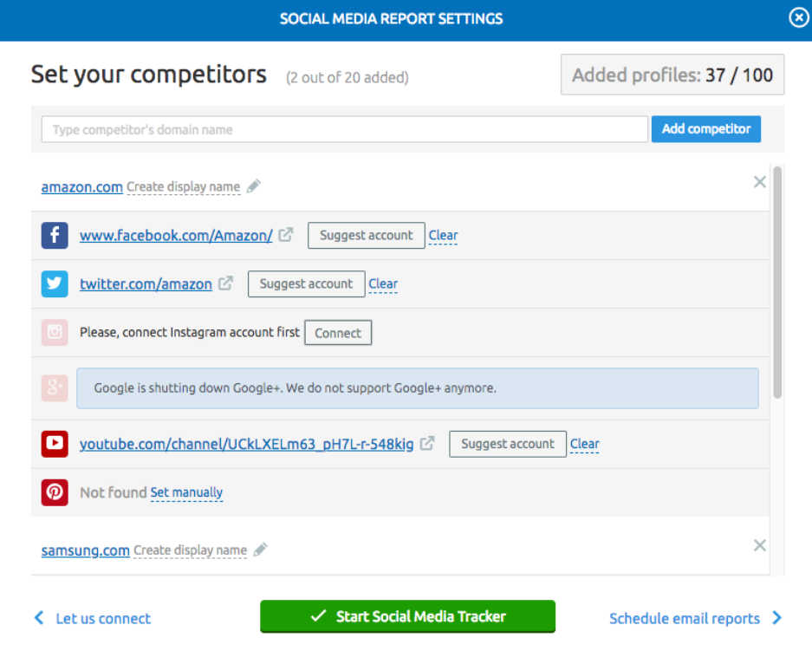The image size is (812, 651).
Task: Type in competitor's domain name field
Action: 344,129
